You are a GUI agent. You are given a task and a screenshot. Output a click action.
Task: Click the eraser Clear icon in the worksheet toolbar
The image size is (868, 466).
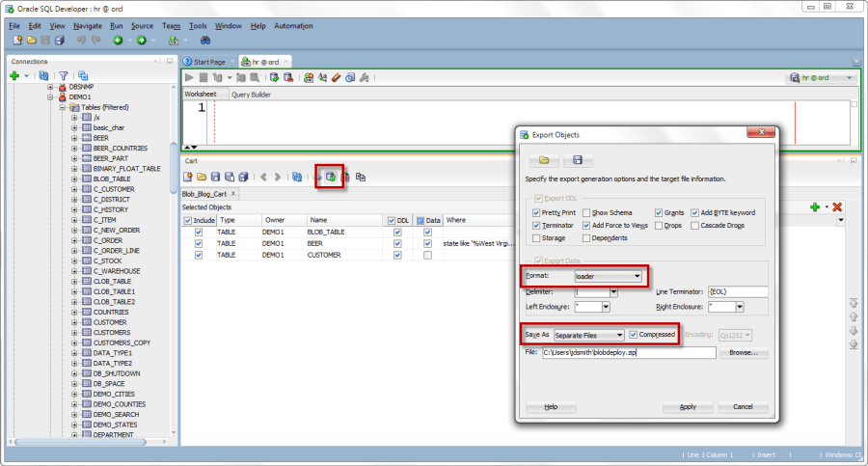(336, 77)
